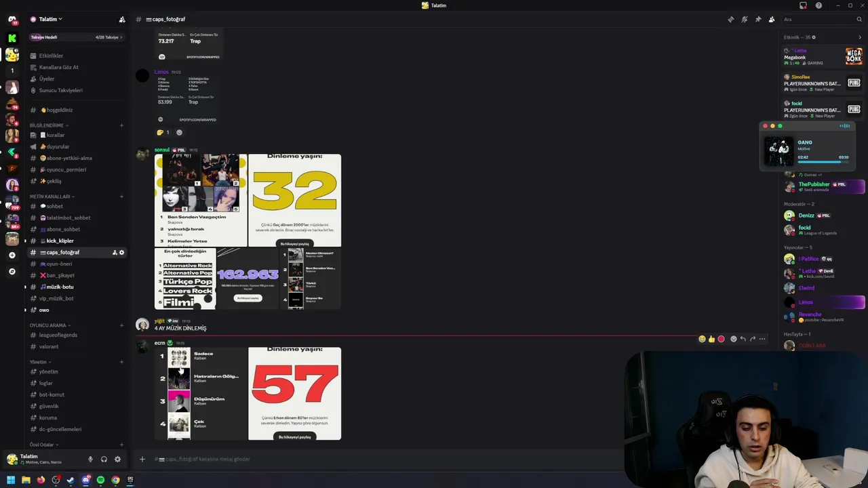868x488 pixels.
Task: Open the Dinleme yaşın 32 image
Action: pos(294,201)
